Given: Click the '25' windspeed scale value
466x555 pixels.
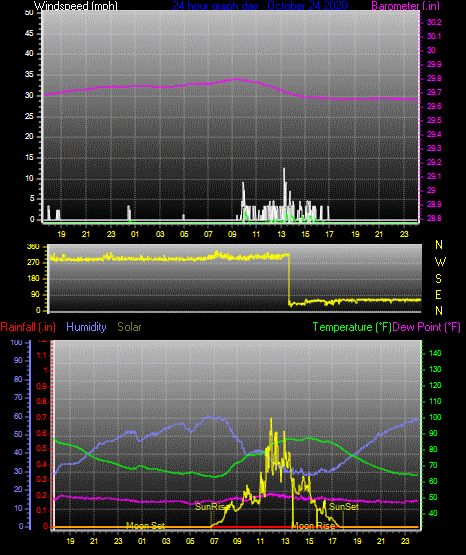Looking at the screenshot, I should 29,116.
